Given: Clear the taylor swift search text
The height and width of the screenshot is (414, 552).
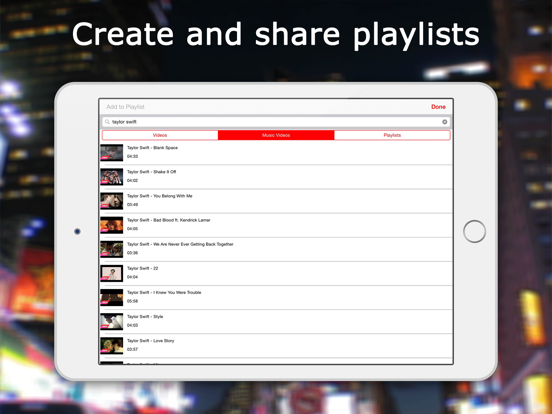Looking at the screenshot, I should 445,122.
